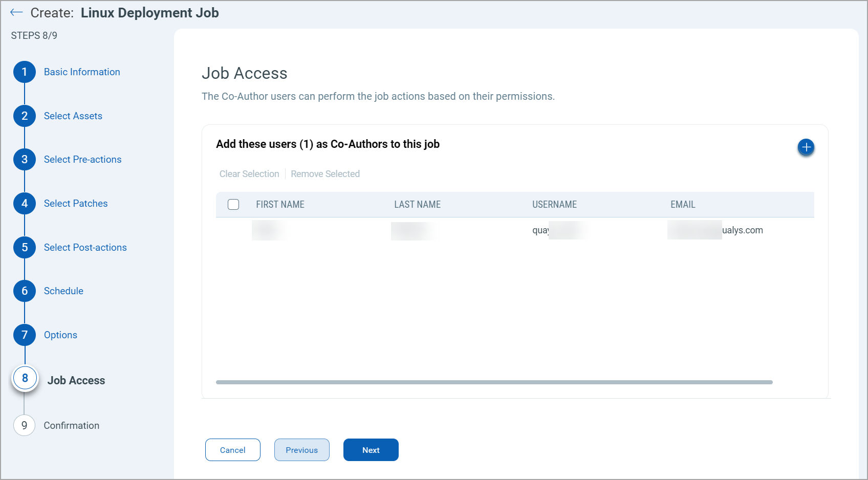Click the step 9 Confirmation circle
This screenshot has height=480, width=868.
pyautogui.click(x=24, y=425)
